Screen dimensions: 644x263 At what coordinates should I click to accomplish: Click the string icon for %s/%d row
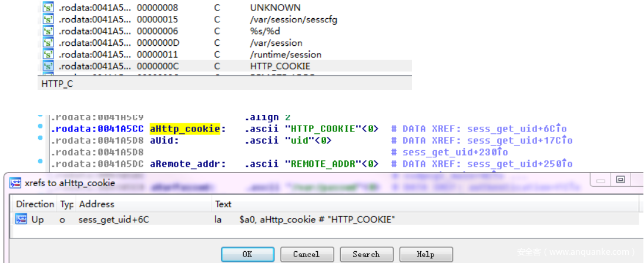(48, 31)
